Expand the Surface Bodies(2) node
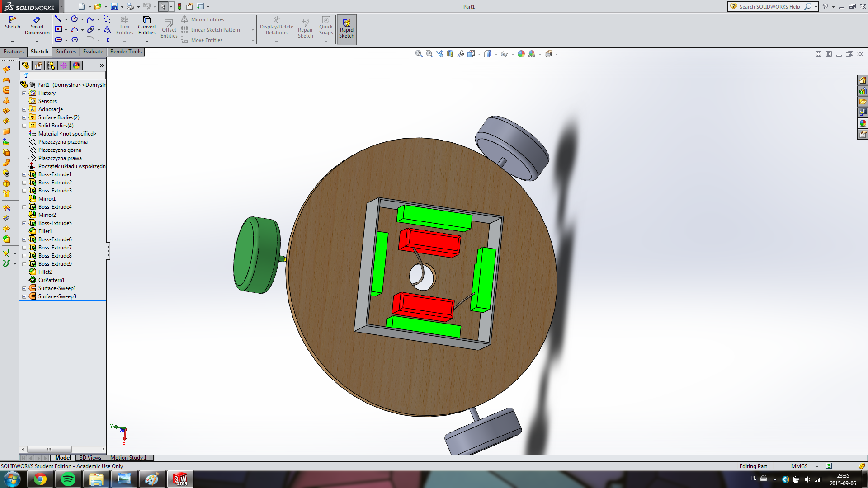868x488 pixels. pos(24,117)
